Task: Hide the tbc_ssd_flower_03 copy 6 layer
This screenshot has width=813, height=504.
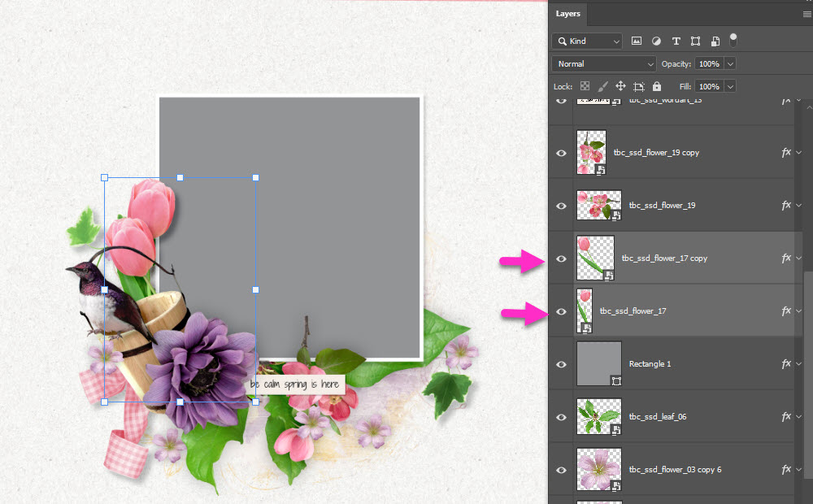Action: (561, 471)
